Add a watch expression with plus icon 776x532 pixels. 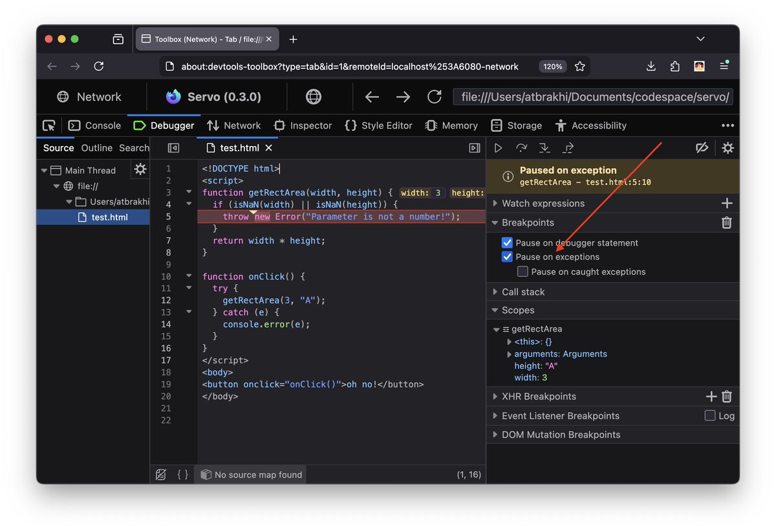point(727,203)
